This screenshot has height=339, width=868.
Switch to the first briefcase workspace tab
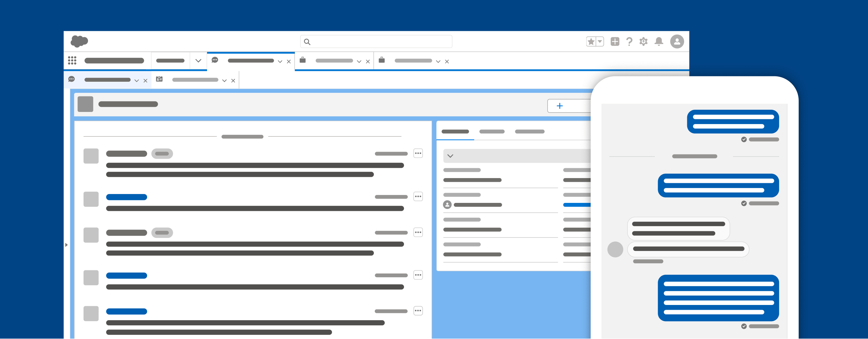click(x=334, y=61)
